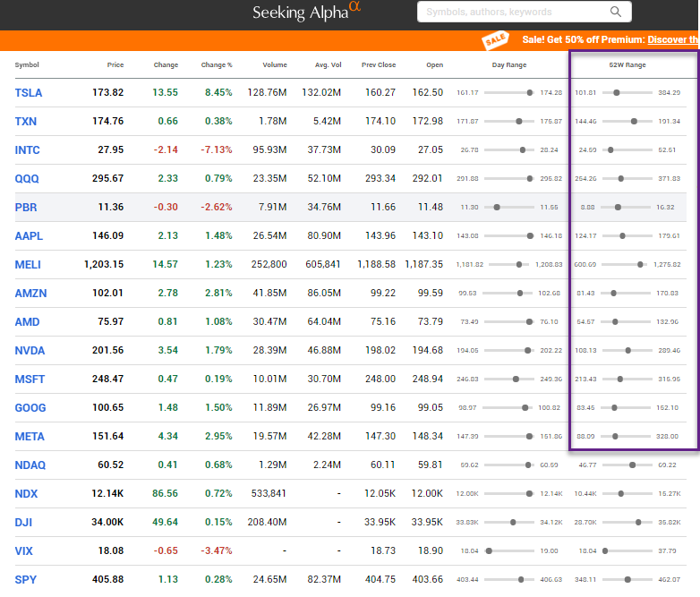Image resolution: width=700 pixels, height=597 pixels.
Task: Click NVDA open value 194.68
Action: [x=428, y=350]
